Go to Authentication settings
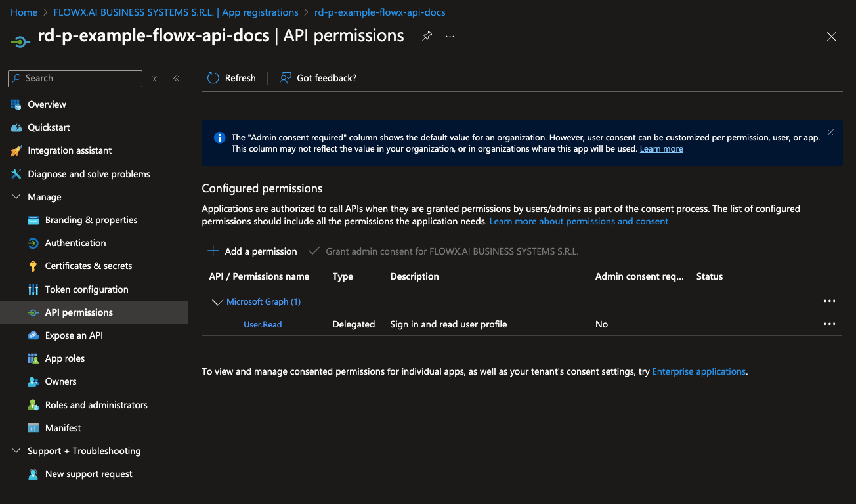 tap(75, 243)
